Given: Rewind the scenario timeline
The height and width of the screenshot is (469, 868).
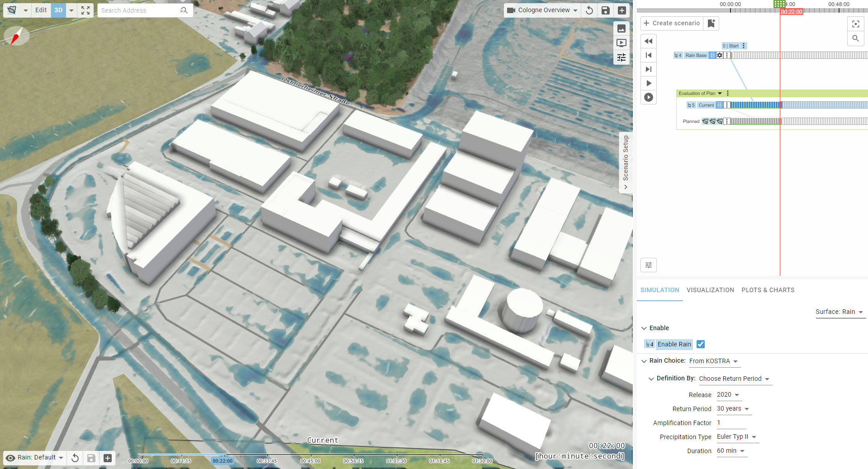Looking at the screenshot, I should (649, 41).
